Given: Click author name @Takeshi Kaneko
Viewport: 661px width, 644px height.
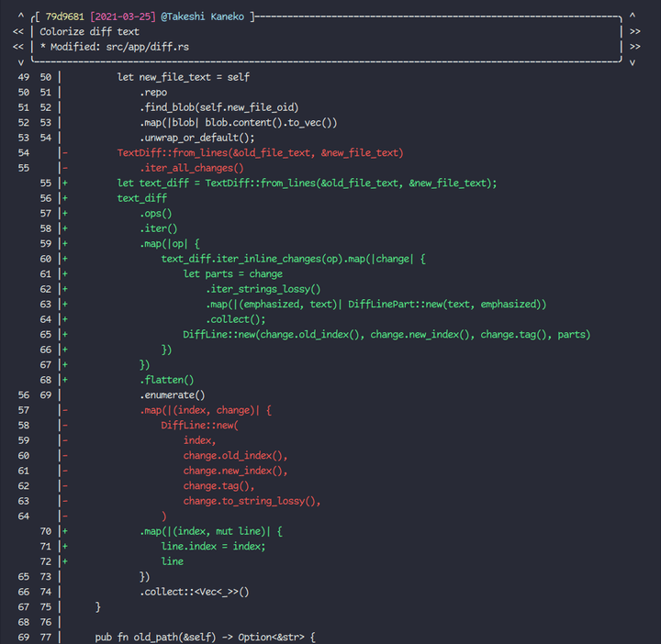Looking at the screenshot, I should 202,17.
